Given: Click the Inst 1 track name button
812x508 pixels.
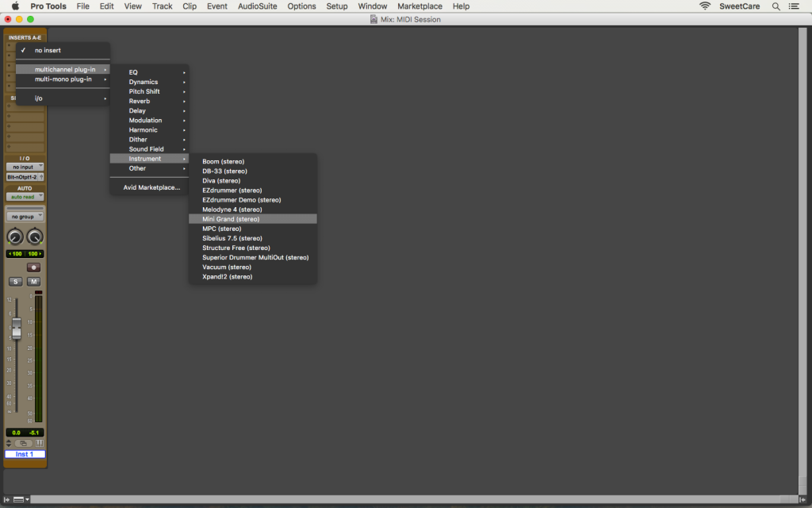Looking at the screenshot, I should tap(25, 454).
